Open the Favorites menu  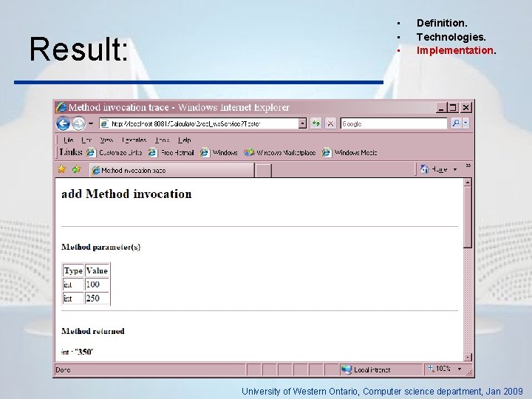134,140
